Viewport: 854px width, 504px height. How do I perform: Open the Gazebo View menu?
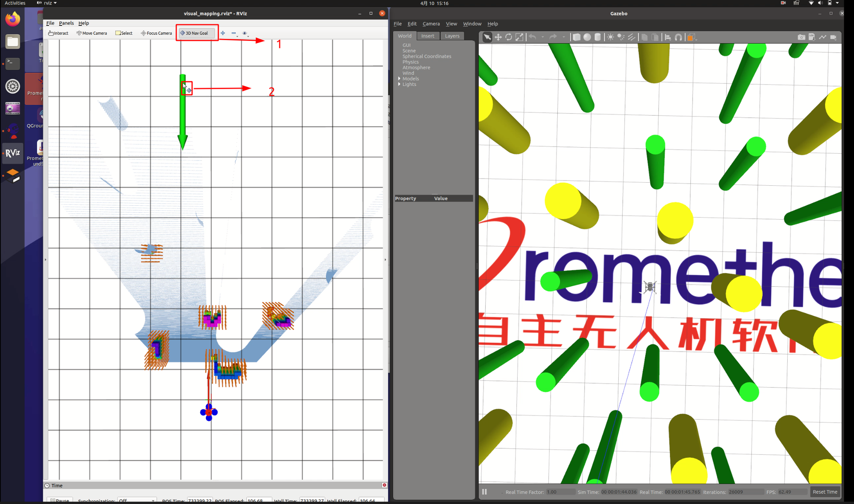tap(451, 24)
